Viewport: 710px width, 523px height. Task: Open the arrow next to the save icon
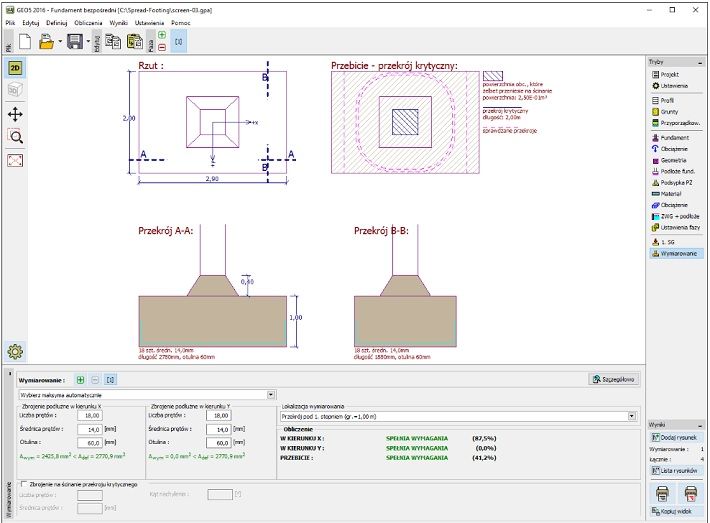click(x=88, y=42)
